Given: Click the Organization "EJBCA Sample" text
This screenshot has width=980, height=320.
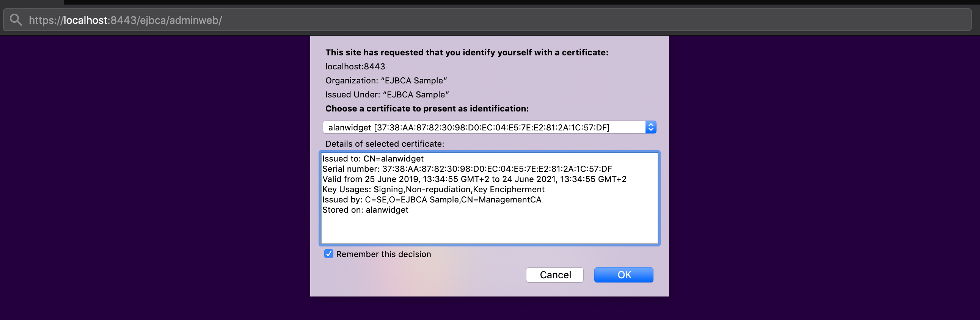Looking at the screenshot, I should pyautogui.click(x=386, y=81).
